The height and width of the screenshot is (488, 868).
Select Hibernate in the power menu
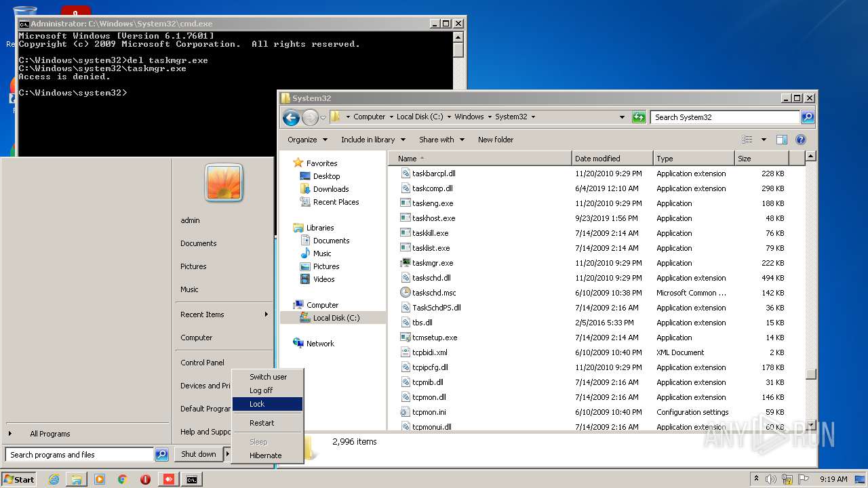267,455
